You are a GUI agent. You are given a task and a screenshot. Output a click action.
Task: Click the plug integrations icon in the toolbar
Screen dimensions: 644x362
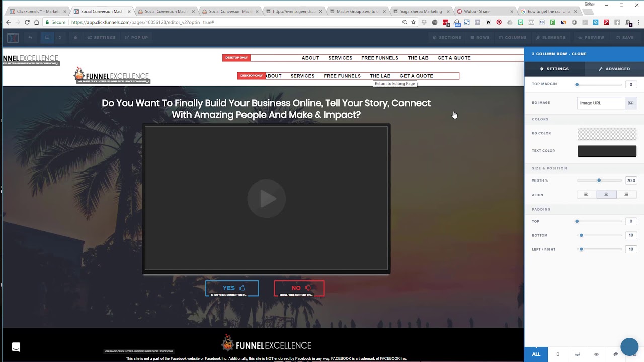click(x=75, y=37)
